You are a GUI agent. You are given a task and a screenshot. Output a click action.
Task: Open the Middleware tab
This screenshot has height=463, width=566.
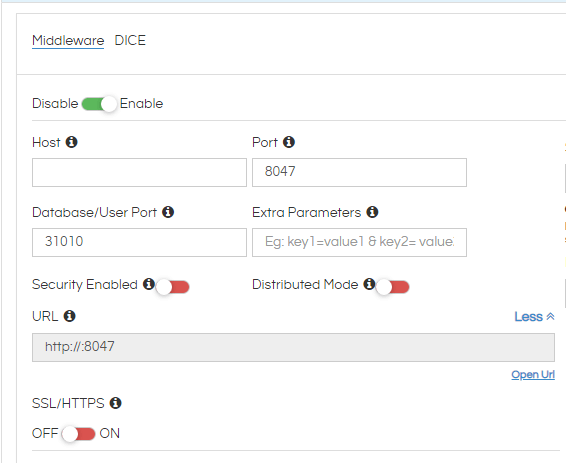pos(68,40)
